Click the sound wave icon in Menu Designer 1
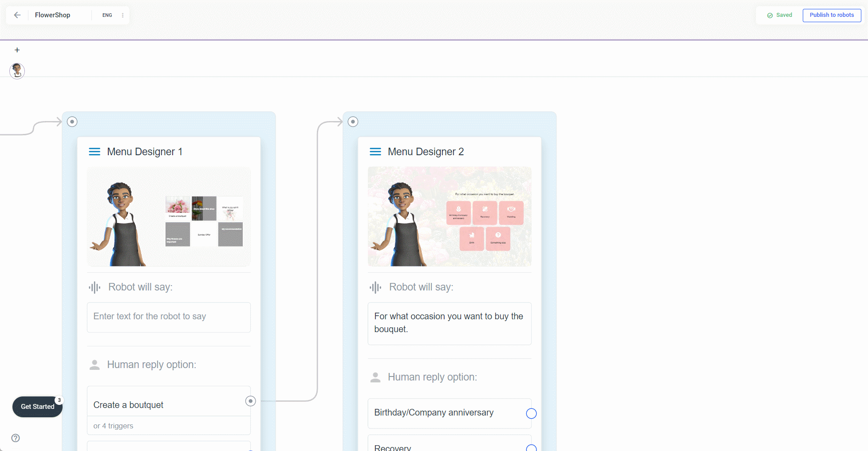This screenshot has height=451, width=868. pyautogui.click(x=95, y=287)
